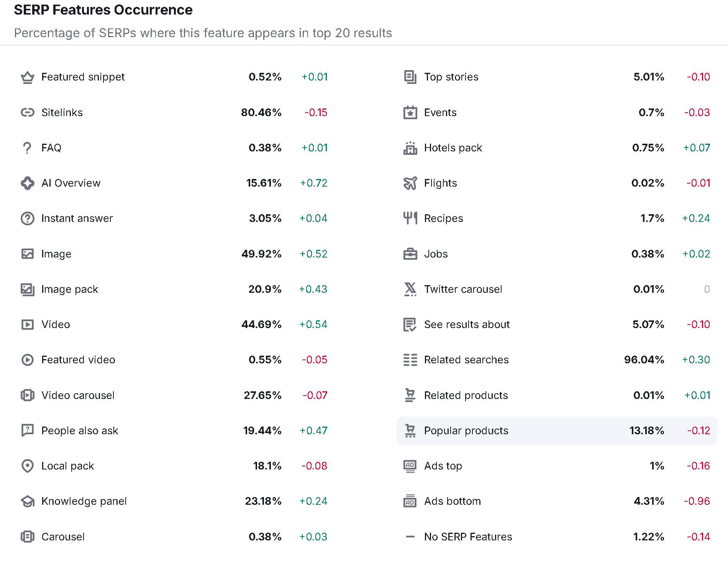Select the People also ask label
Viewport: 728px width, 563px height.
[x=80, y=431]
